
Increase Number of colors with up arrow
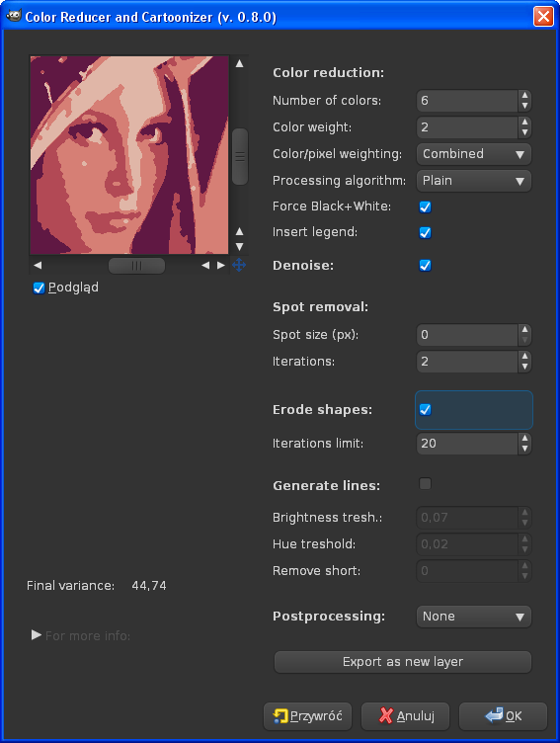(524, 95)
